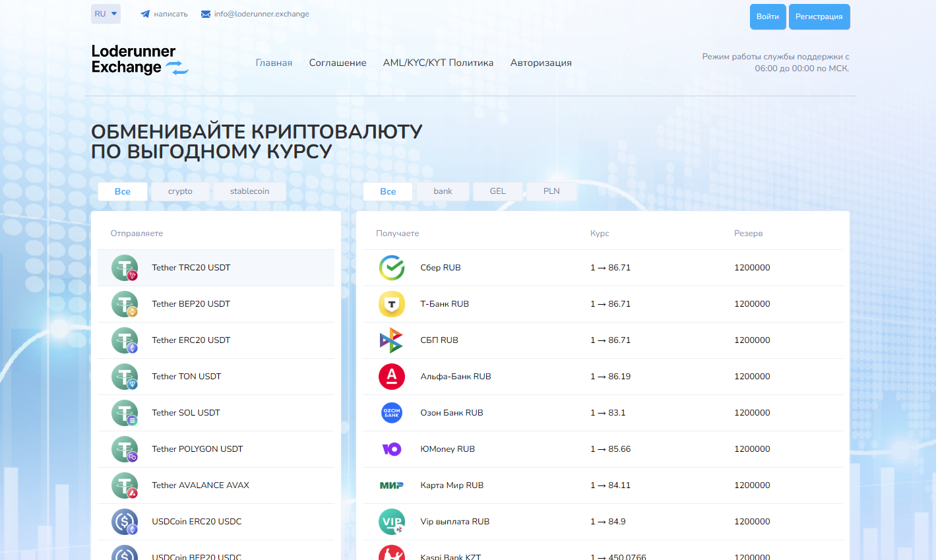Click the Озон Банк blue icon
The image size is (936, 560).
tap(392, 413)
